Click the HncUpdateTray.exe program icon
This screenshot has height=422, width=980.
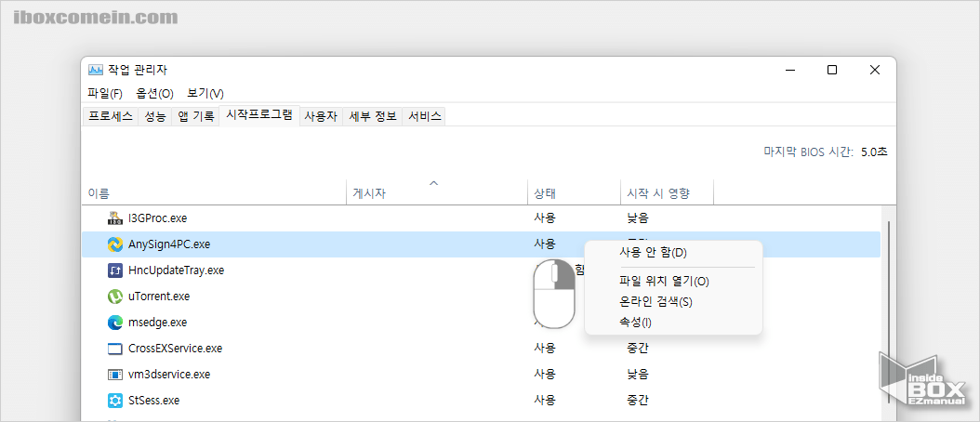point(115,270)
